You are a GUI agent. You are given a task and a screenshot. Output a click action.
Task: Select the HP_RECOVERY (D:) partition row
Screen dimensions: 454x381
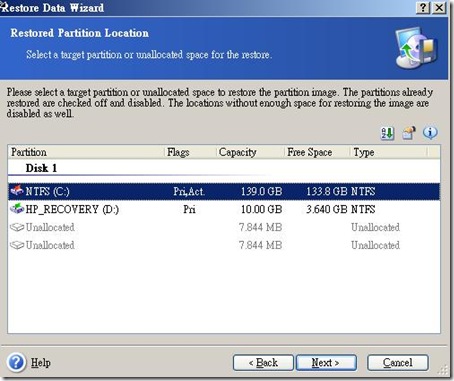[x=224, y=209]
